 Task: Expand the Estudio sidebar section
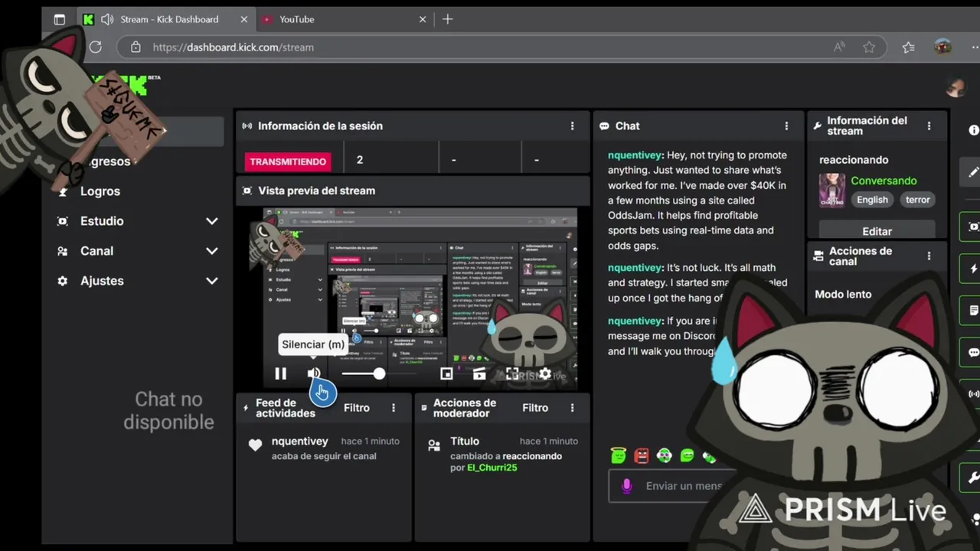[211, 221]
